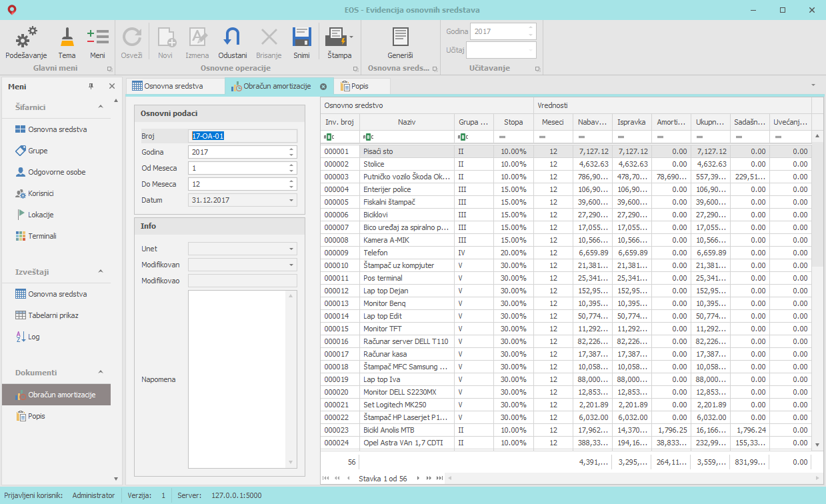Screen dimensions: 826x504
Task: Open the Učitaj dropdown
Action: point(531,50)
